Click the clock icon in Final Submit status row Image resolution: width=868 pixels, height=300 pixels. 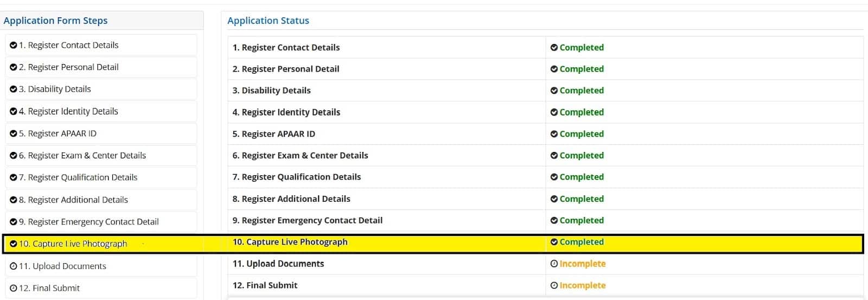(x=554, y=285)
